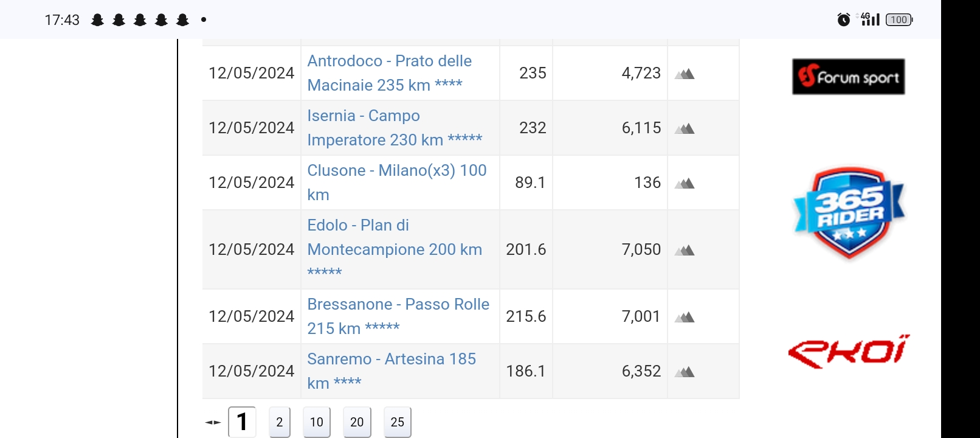
Task: Jump to page 10 of results
Action: pyautogui.click(x=317, y=422)
